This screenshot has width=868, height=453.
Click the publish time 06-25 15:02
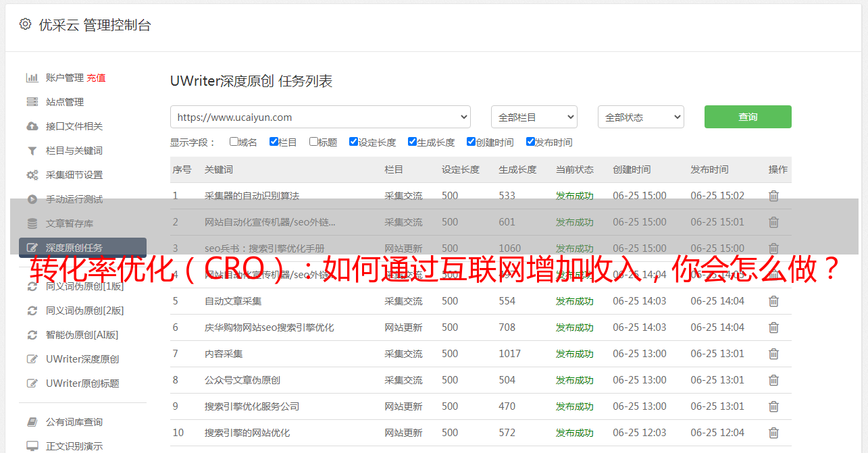point(717,196)
